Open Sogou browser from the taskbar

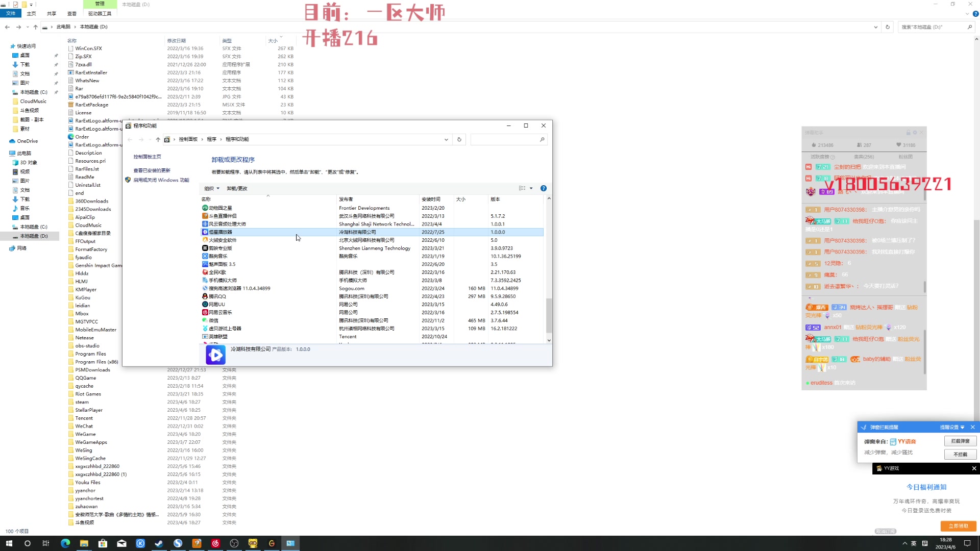178,543
